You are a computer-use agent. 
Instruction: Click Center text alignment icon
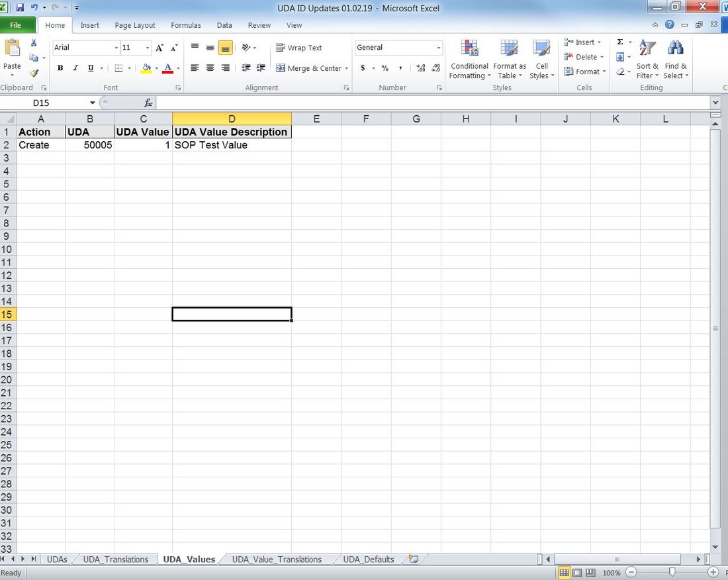click(x=210, y=68)
